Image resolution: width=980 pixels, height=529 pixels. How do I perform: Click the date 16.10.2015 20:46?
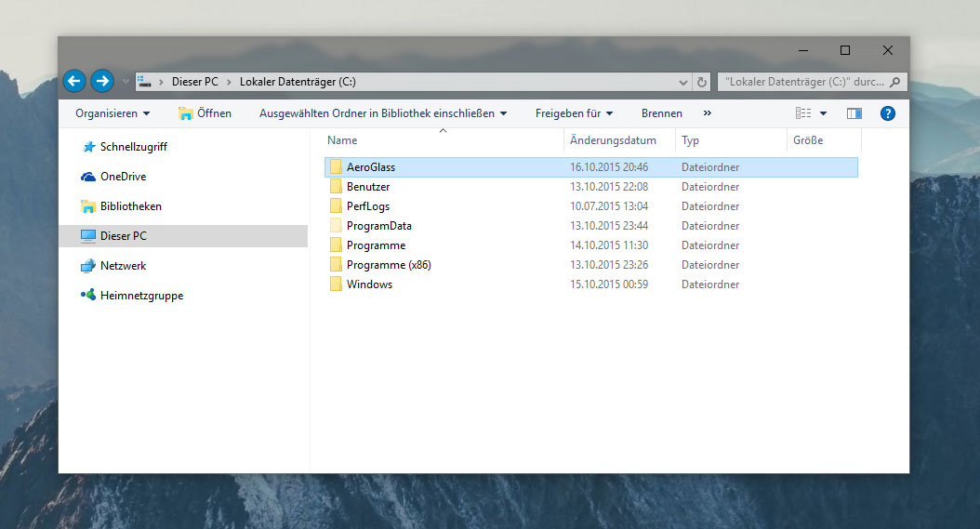pos(609,167)
